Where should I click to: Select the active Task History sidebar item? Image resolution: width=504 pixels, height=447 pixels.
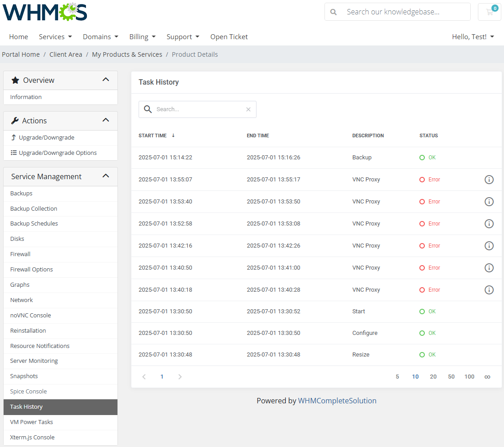60,407
